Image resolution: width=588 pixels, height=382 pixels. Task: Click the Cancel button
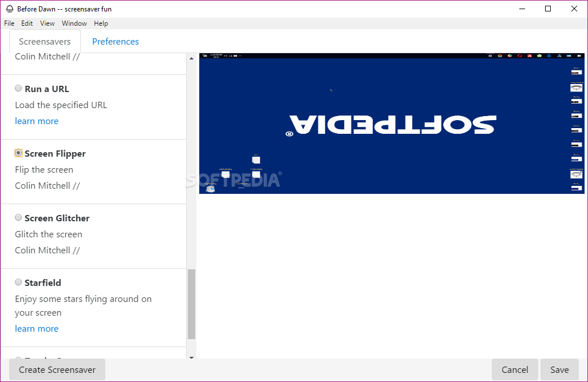point(515,369)
